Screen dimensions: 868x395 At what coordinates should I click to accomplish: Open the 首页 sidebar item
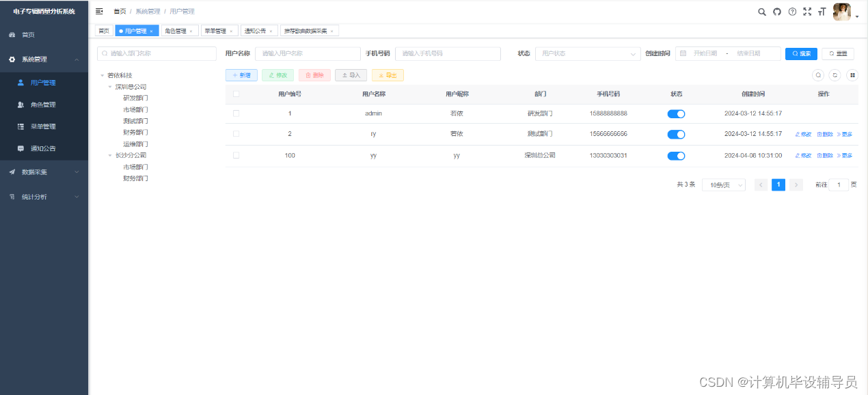point(44,34)
